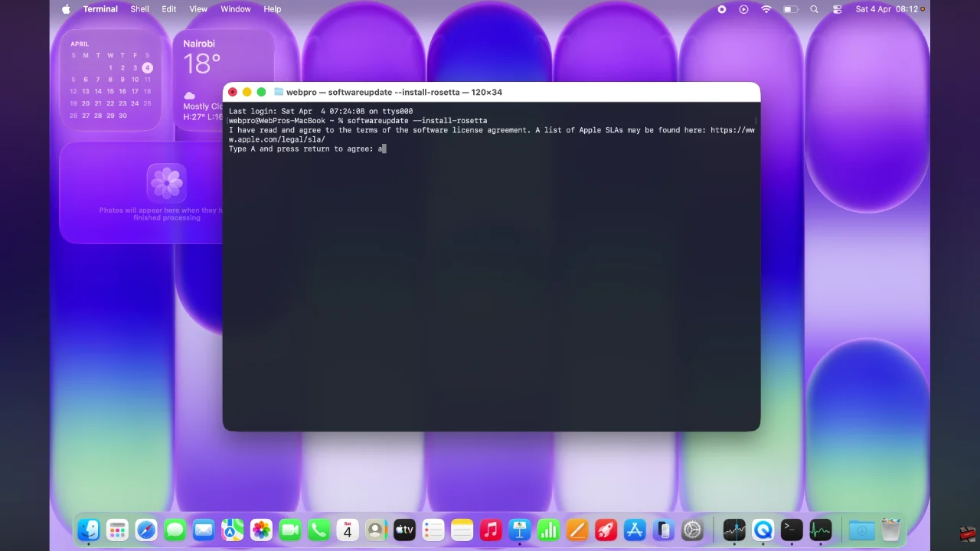This screenshot has width=980, height=551.
Task: Open Keynote from the Dock
Action: coord(519,530)
